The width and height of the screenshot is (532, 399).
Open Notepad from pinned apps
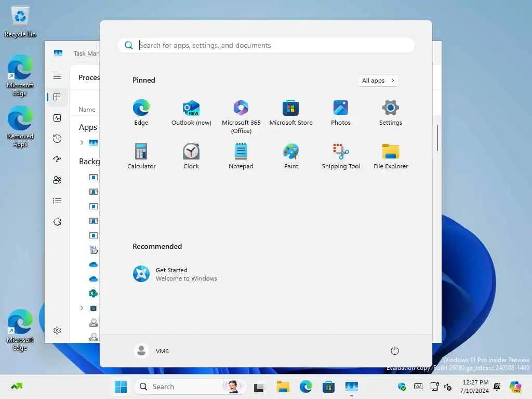pyautogui.click(x=241, y=156)
